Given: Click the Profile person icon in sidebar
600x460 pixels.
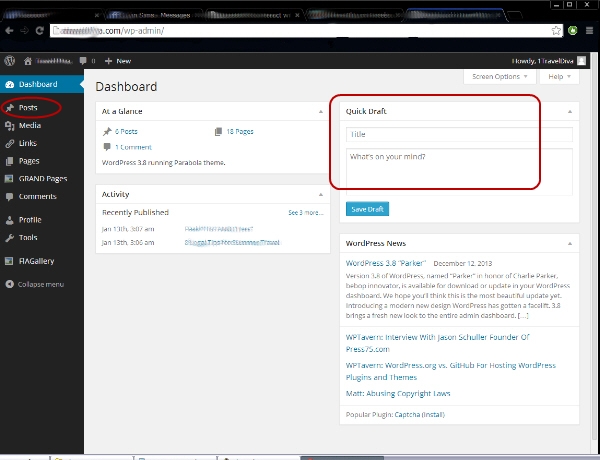Looking at the screenshot, I should click(10, 220).
